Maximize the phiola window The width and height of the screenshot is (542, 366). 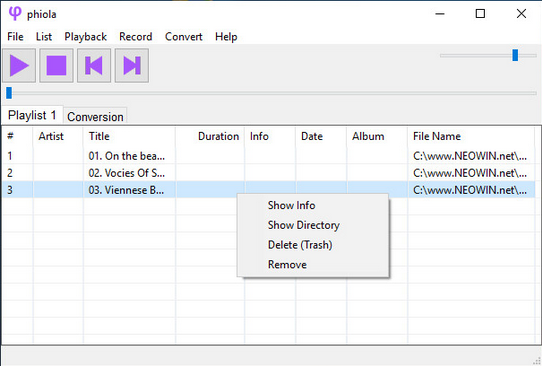(480, 14)
